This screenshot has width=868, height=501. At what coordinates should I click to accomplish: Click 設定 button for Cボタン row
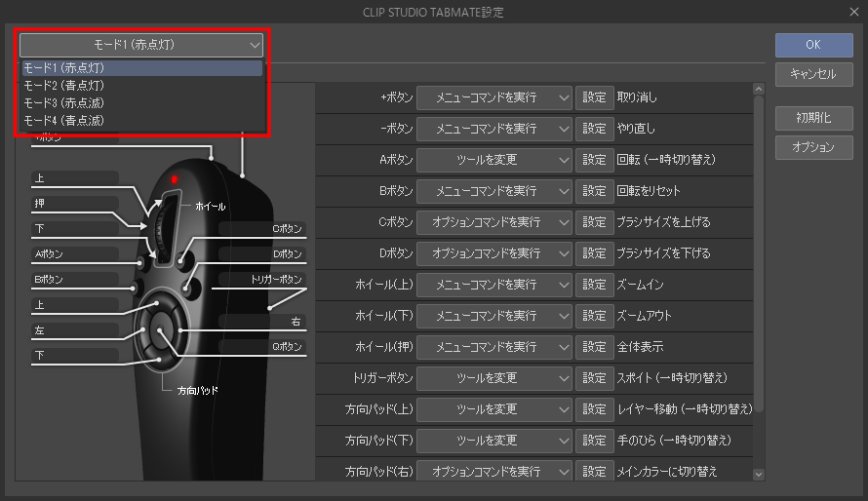(595, 222)
